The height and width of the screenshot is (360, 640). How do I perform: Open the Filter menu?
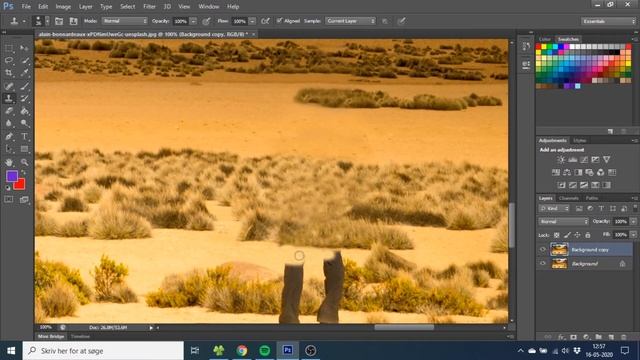coord(149,7)
